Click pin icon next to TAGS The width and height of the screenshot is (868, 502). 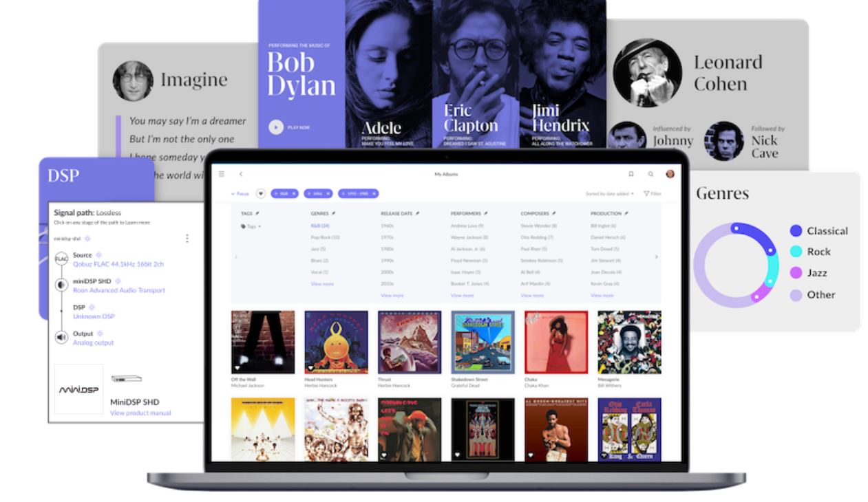[x=257, y=214]
